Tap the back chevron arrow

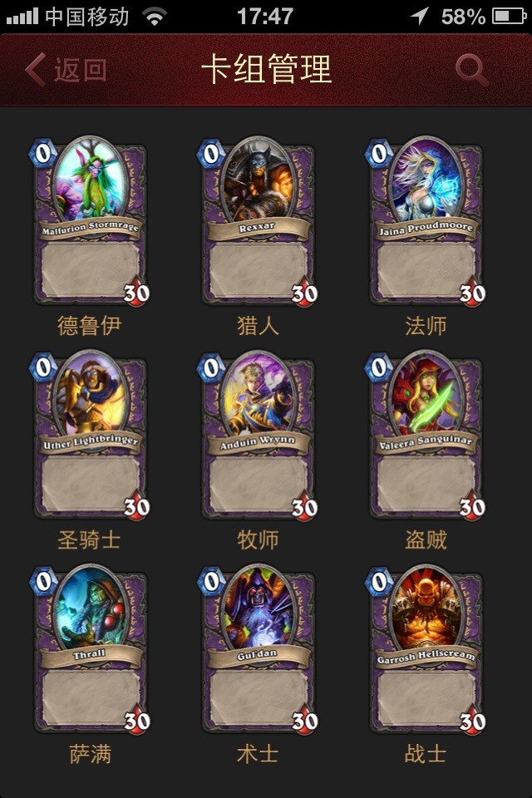[36, 70]
